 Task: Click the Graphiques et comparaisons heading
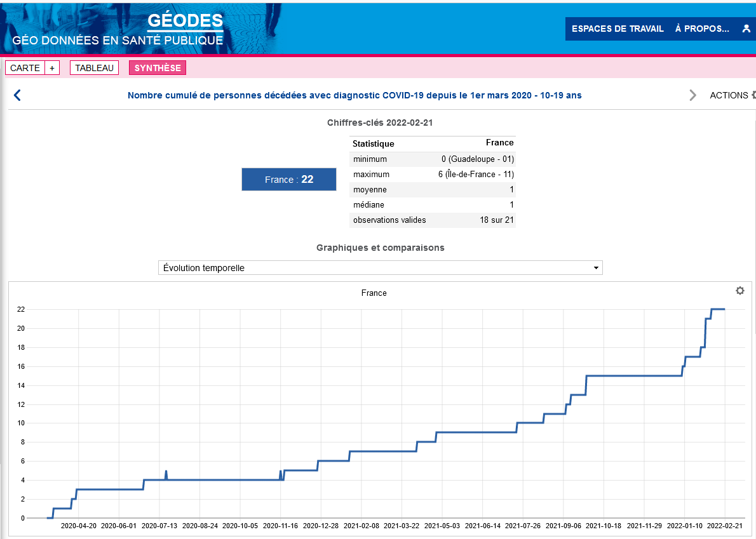tap(381, 248)
